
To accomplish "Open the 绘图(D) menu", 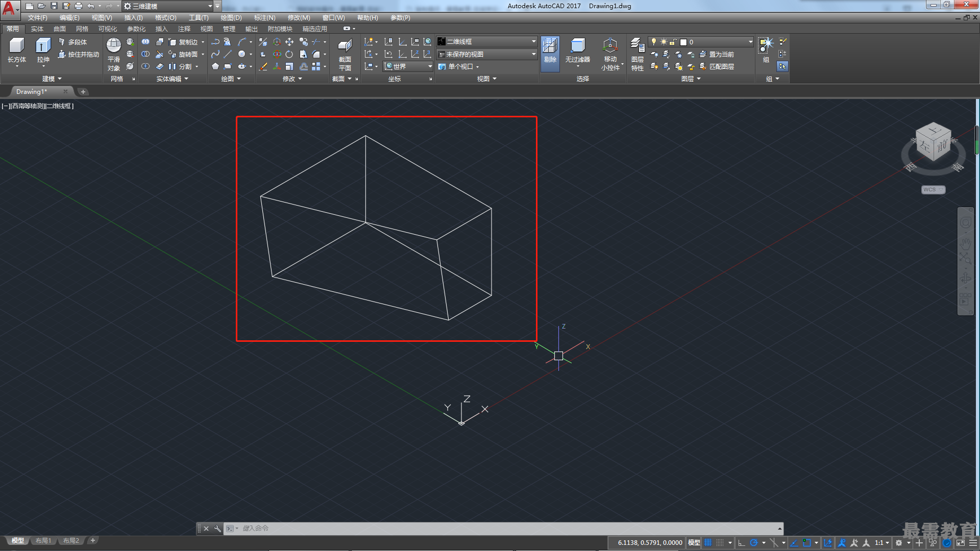I will [231, 18].
